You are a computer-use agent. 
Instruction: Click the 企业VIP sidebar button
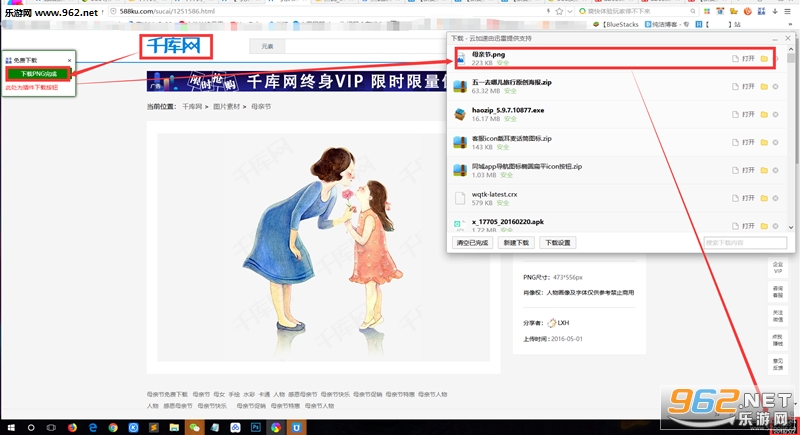tap(778, 268)
